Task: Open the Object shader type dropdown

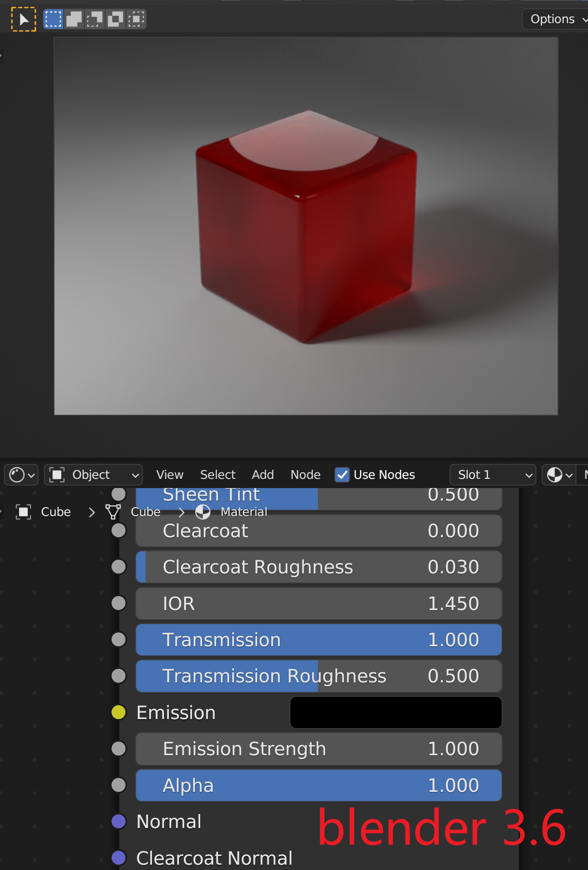Action: 94,475
